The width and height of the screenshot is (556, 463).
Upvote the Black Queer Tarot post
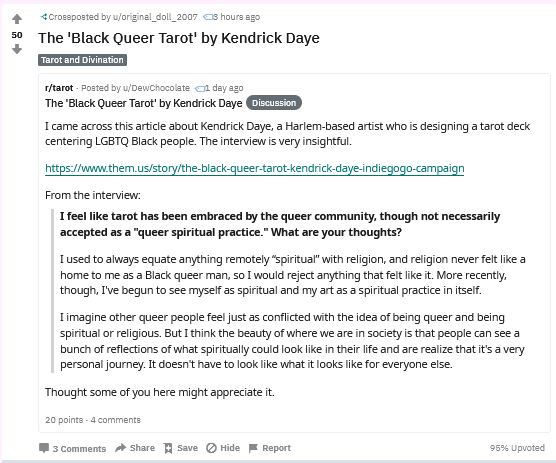pos(17,19)
